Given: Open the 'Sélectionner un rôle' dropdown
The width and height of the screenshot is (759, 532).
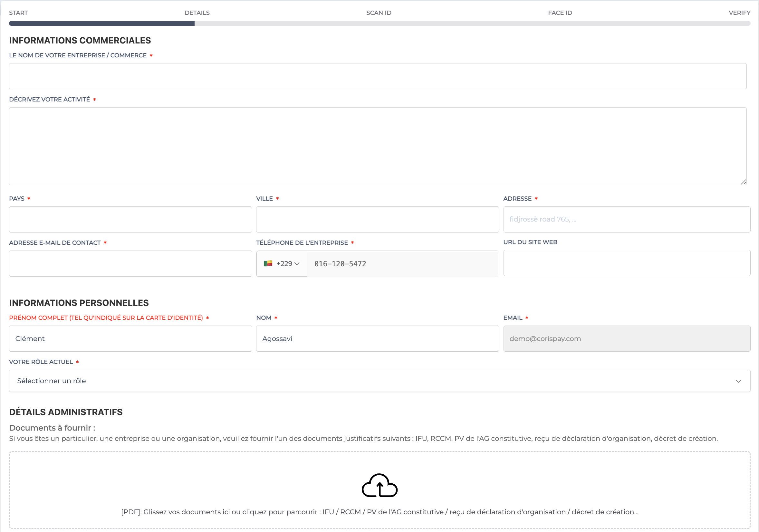Looking at the screenshot, I should pos(379,381).
